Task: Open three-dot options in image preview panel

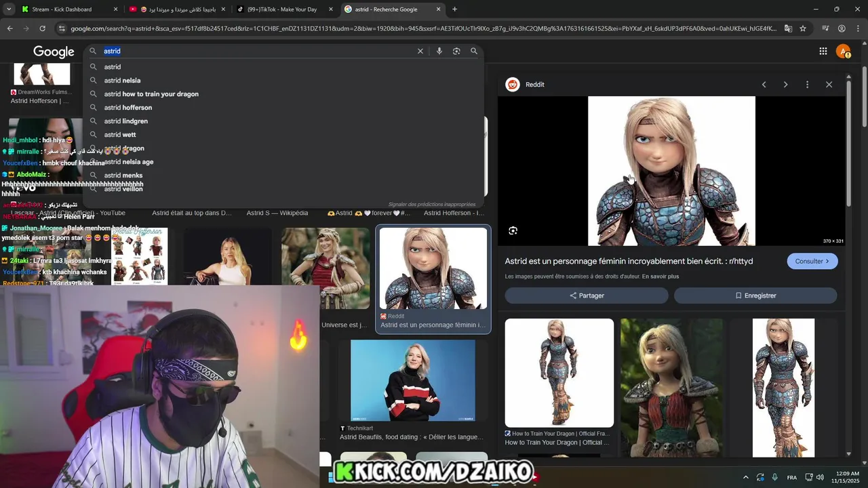Action: tap(807, 85)
